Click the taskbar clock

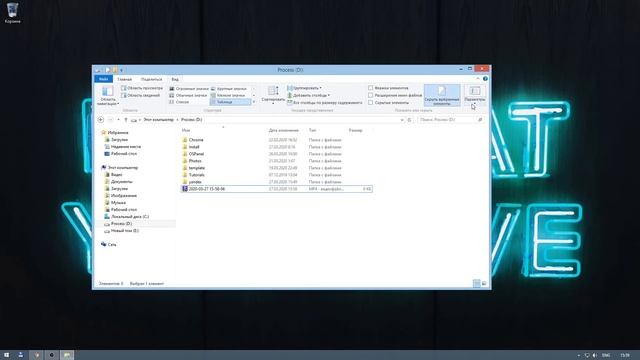[624, 356]
